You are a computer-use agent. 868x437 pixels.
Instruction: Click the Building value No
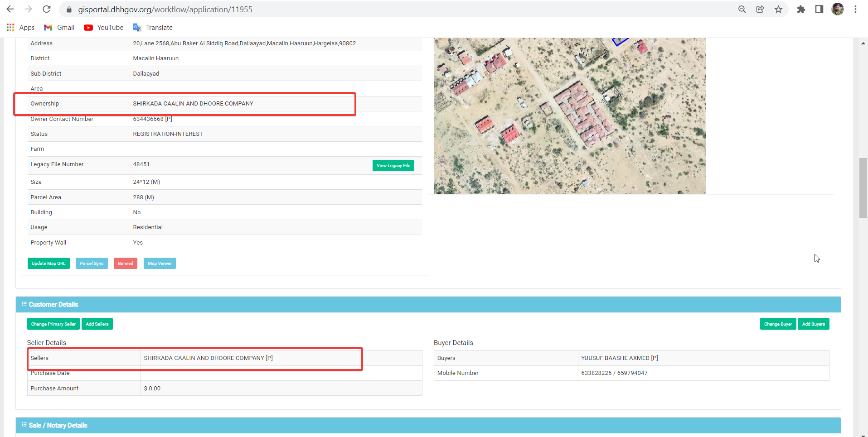136,212
